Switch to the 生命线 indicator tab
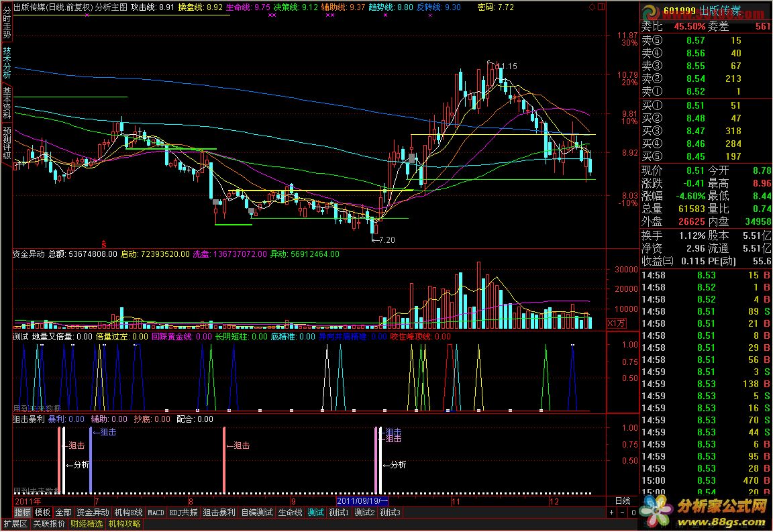This screenshot has width=773, height=532. [290, 513]
